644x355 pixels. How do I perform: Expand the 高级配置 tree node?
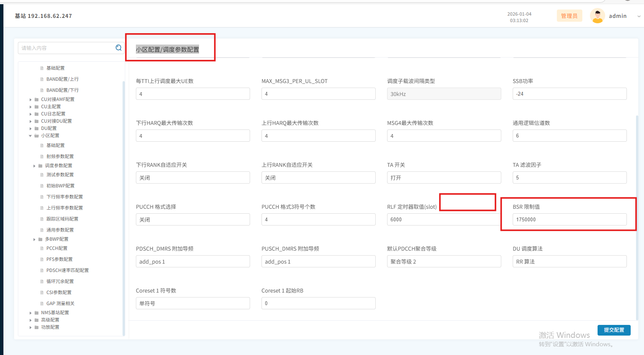click(x=30, y=320)
